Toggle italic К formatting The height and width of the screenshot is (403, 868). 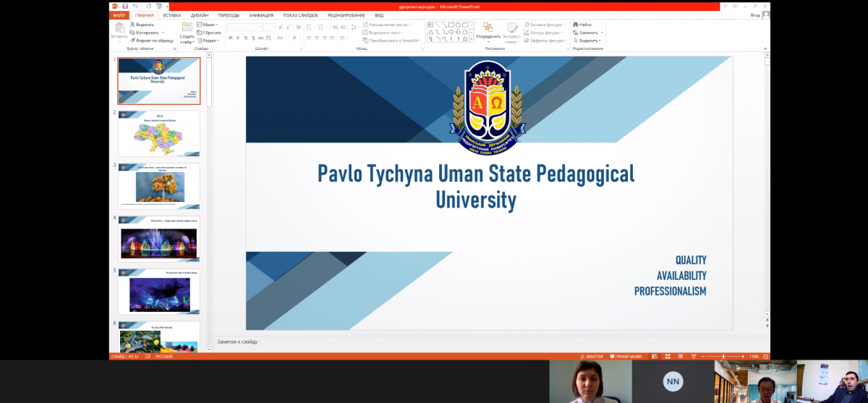[237, 38]
